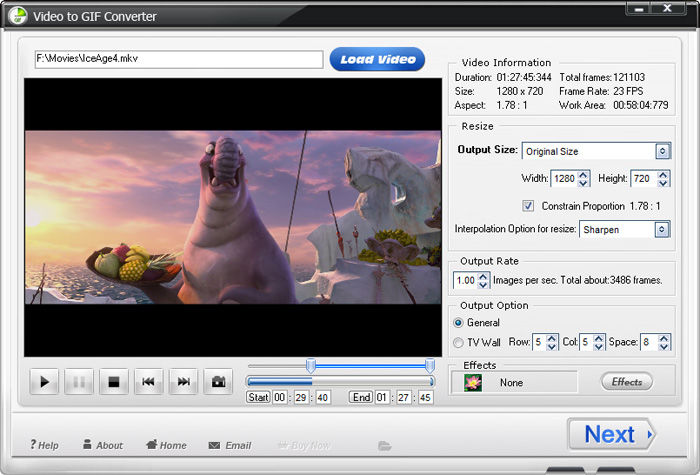Viewport: 700px width, 475px height.
Task: Click the Row input field
Action: tap(539, 342)
